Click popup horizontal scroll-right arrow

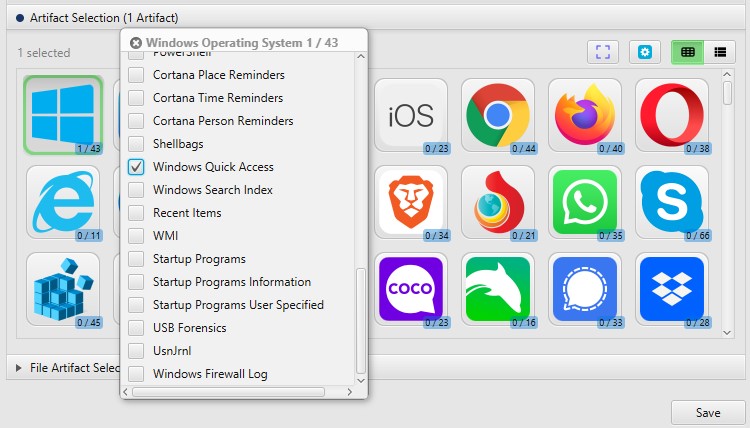[350, 392]
